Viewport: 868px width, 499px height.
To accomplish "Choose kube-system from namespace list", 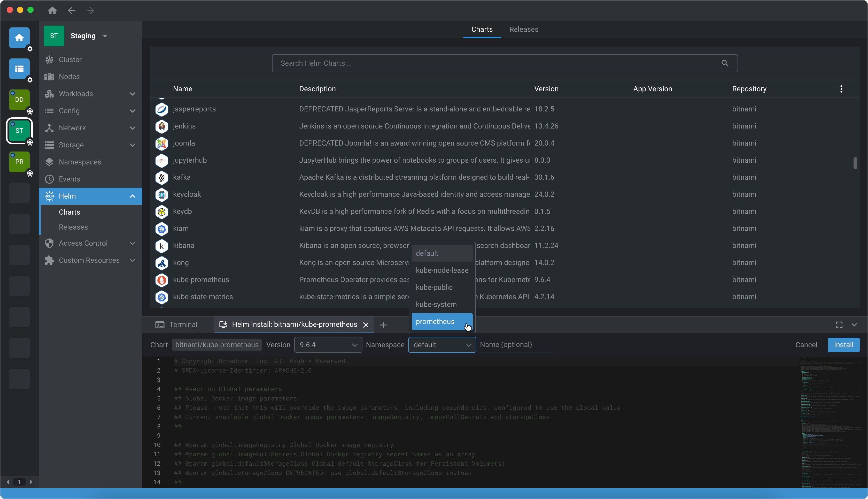I will coord(436,304).
